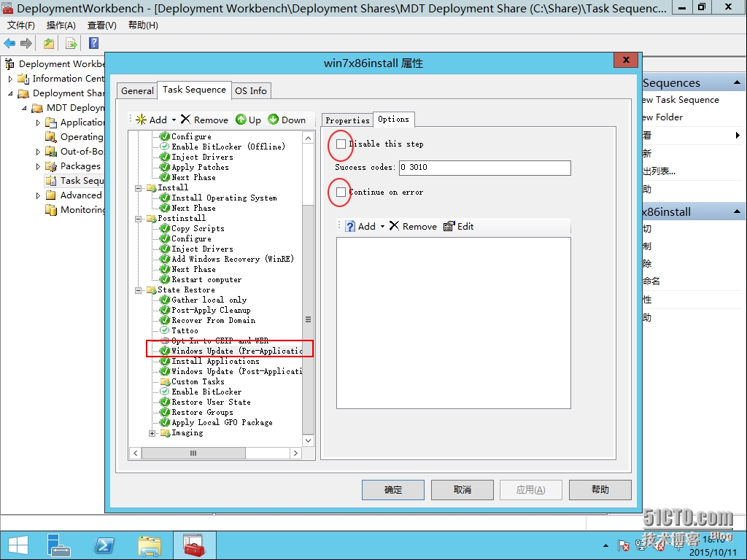Collapse the Postinstall group

click(138, 219)
